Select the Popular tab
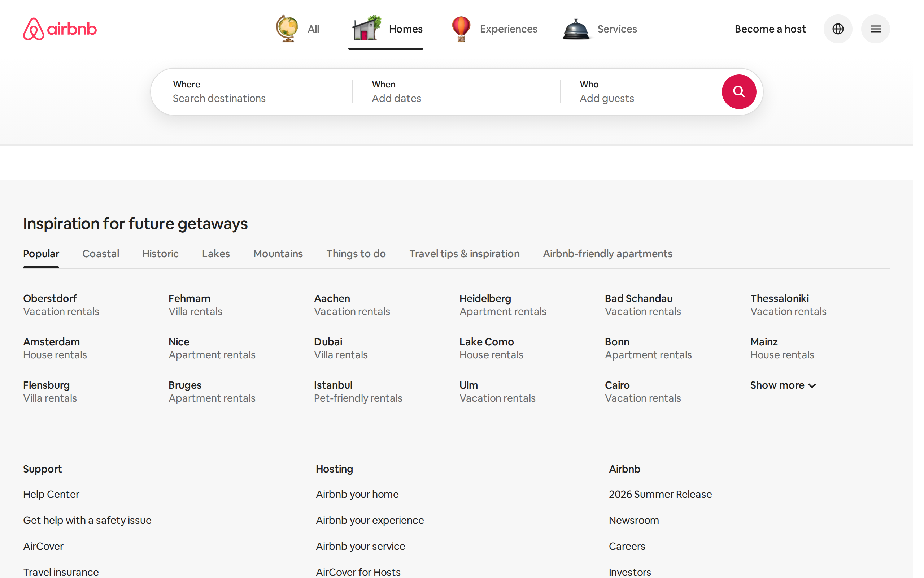 pyautogui.click(x=41, y=254)
